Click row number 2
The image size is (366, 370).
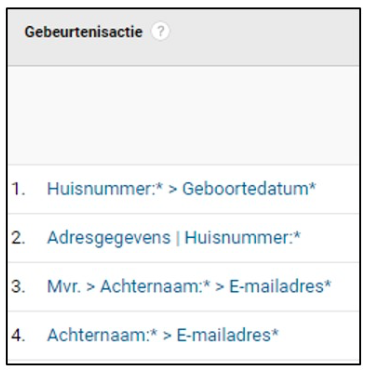click(x=18, y=238)
